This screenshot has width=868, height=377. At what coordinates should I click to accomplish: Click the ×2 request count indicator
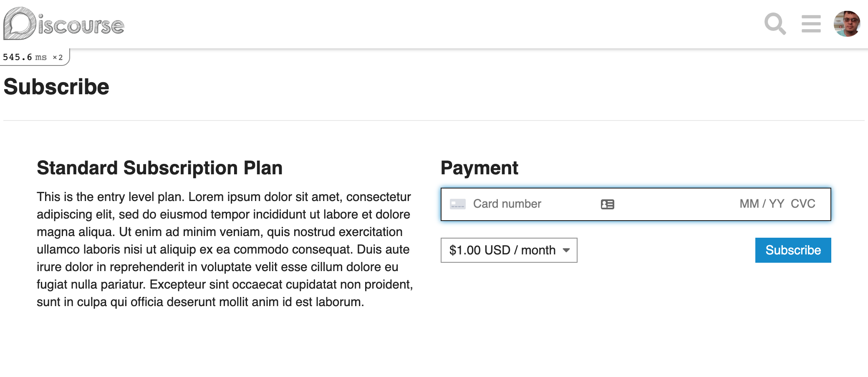tap(58, 58)
